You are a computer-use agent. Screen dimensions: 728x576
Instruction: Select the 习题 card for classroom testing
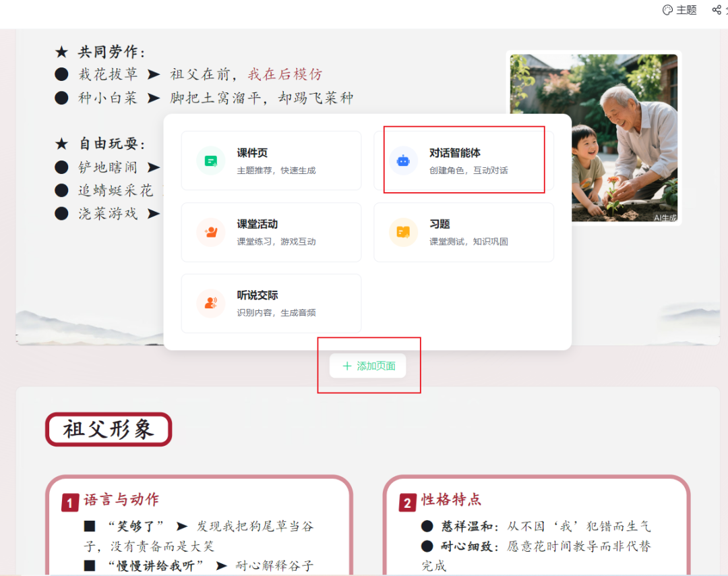point(464,232)
